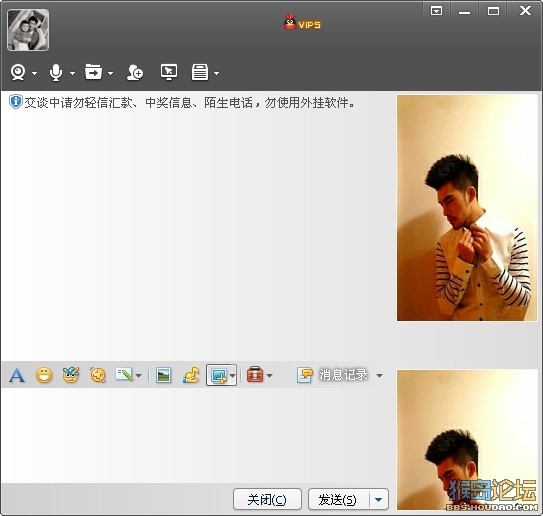Open the font settings A icon
Screen dimensions: 543x516
17,375
